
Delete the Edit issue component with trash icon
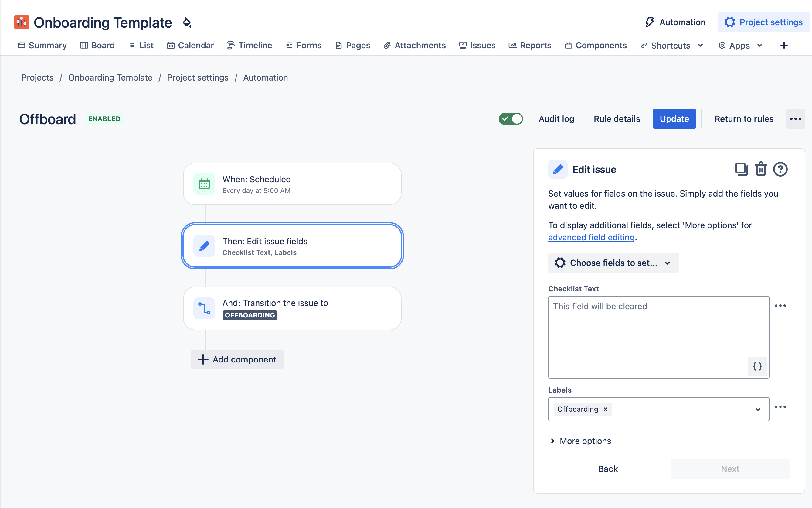point(761,169)
